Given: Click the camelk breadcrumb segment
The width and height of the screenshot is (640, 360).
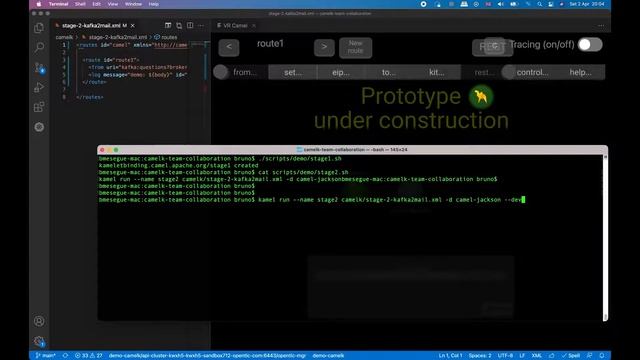Looking at the screenshot, I should point(64,37).
